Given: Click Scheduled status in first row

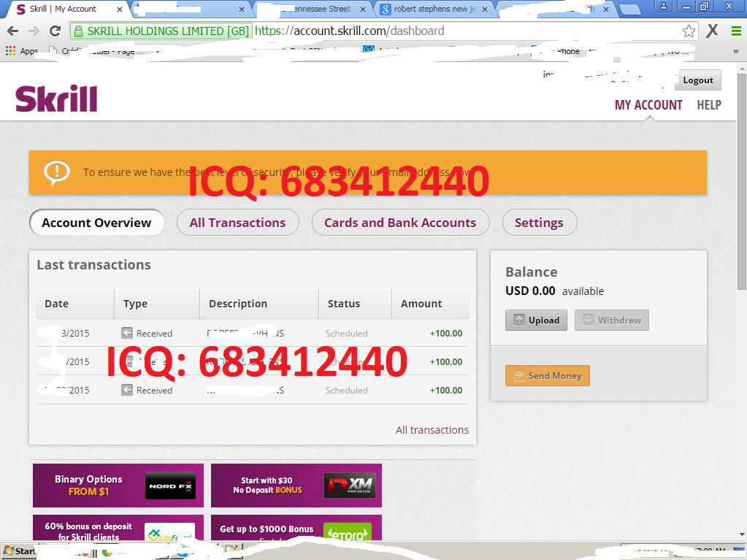Looking at the screenshot, I should coord(346,334).
